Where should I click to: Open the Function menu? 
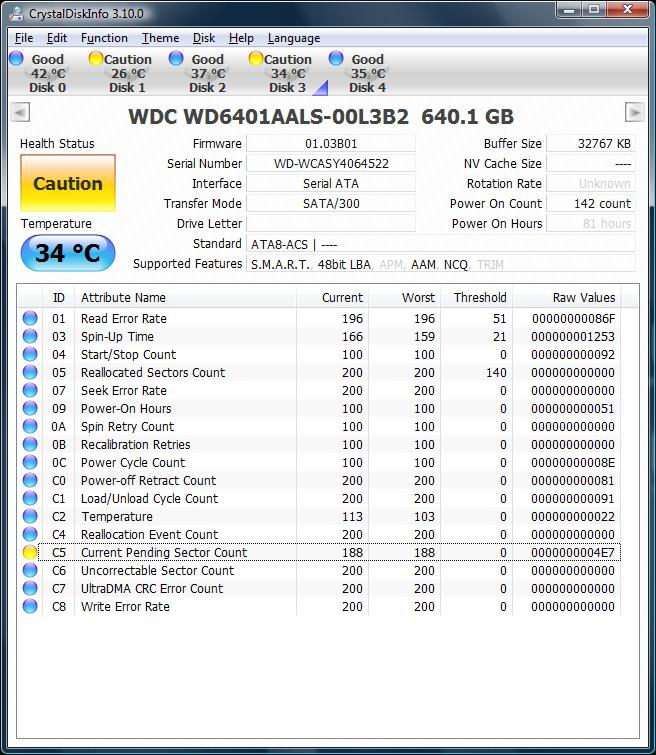point(104,38)
